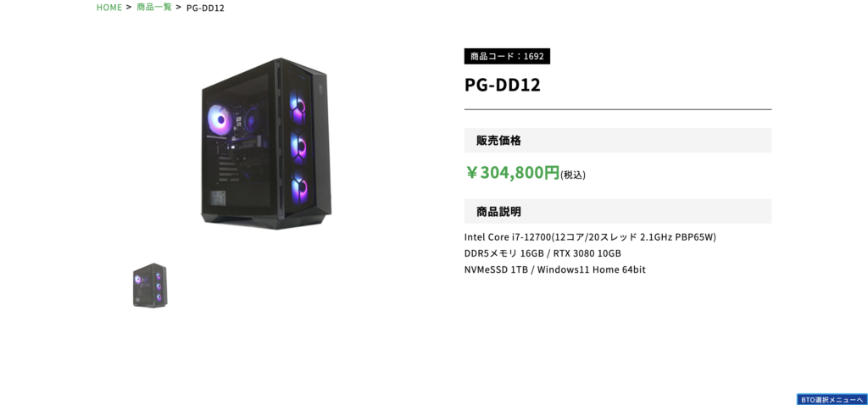Image resolution: width=868 pixels, height=405 pixels.
Task: Click the 商品コード:1692 black badge
Action: [507, 56]
